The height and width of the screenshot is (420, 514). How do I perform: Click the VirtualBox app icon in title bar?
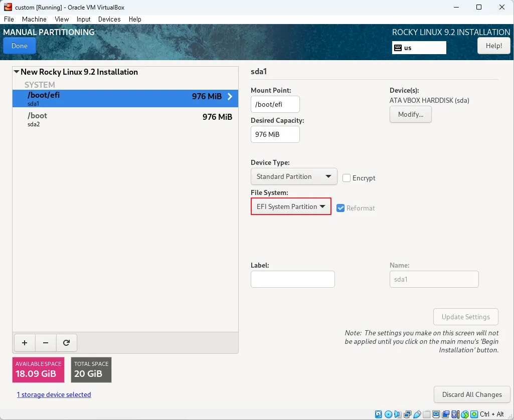pos(8,7)
